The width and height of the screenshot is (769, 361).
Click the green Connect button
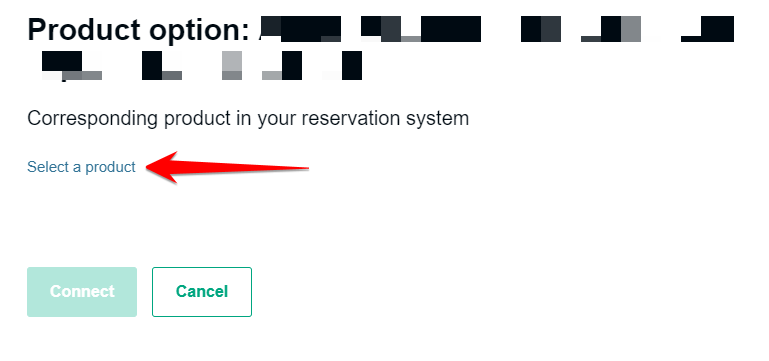click(x=82, y=292)
